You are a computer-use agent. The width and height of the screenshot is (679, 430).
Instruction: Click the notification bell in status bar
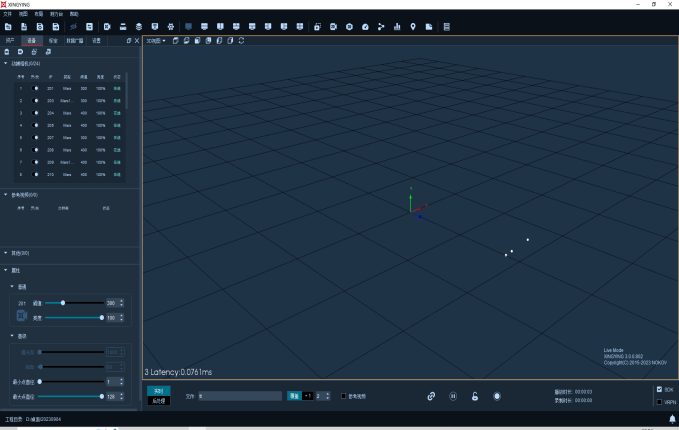click(x=672, y=419)
